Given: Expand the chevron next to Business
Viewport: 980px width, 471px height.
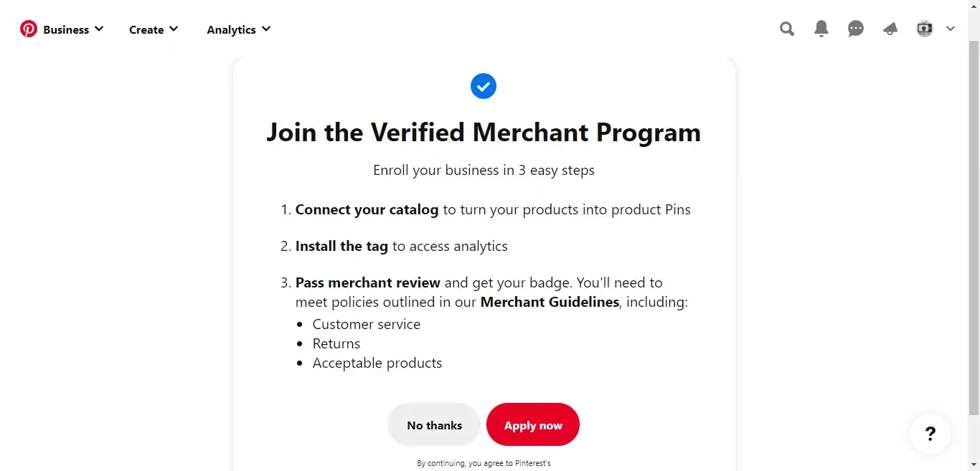Looking at the screenshot, I should pyautogui.click(x=99, y=29).
